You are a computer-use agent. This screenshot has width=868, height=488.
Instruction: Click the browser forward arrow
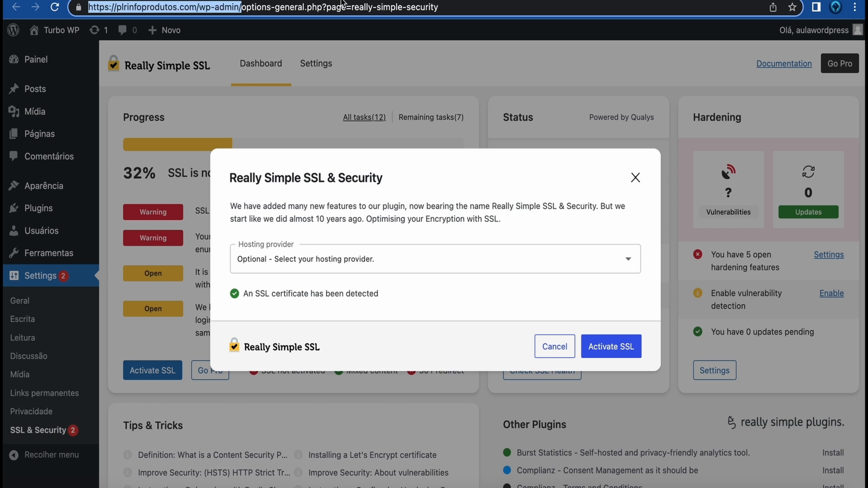click(x=35, y=7)
